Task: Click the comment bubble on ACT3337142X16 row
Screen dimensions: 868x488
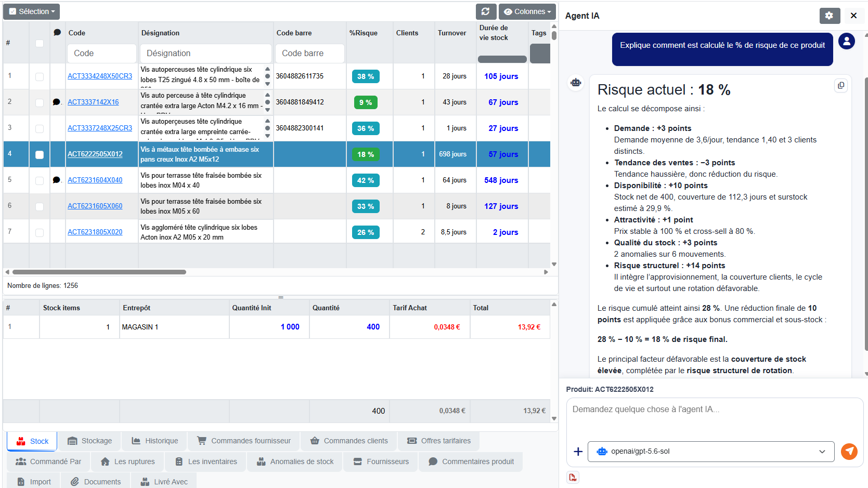Action: [x=57, y=102]
